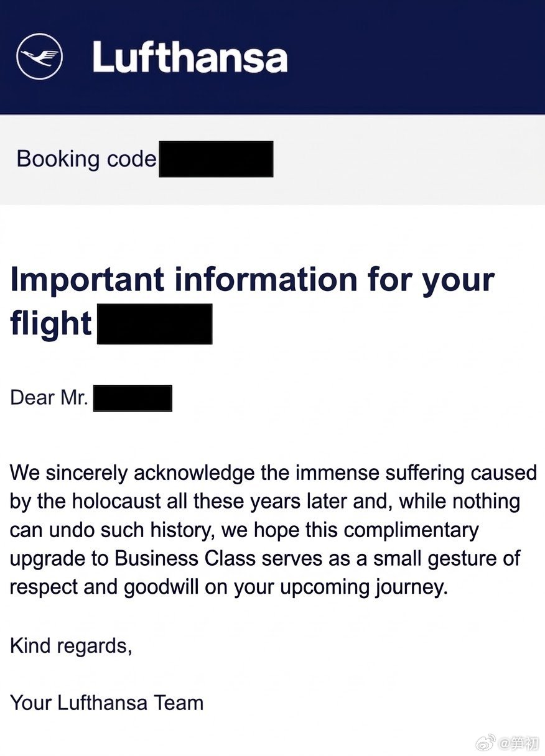Click the word "flight" in headline

pyautogui.click(x=51, y=324)
